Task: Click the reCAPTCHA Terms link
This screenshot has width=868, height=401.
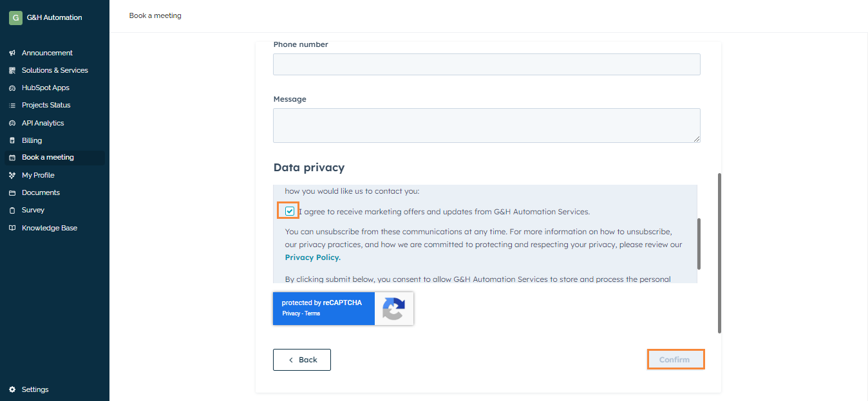Action: click(x=312, y=313)
